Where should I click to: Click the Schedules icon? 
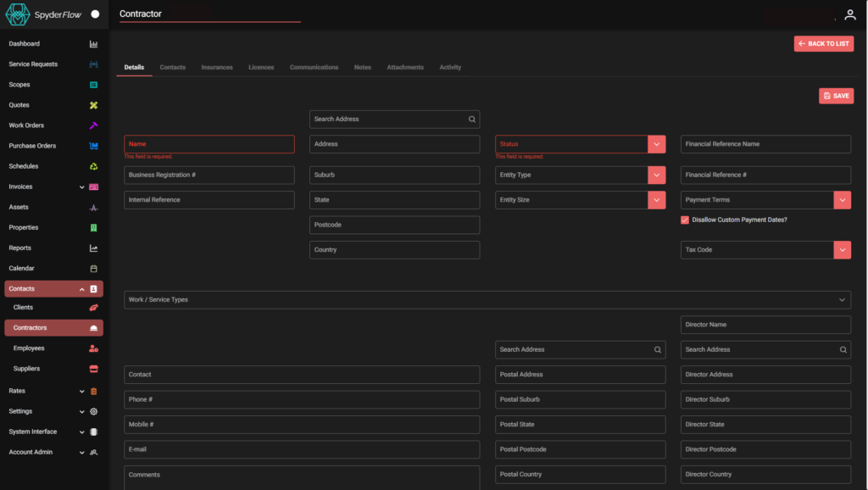[93, 166]
